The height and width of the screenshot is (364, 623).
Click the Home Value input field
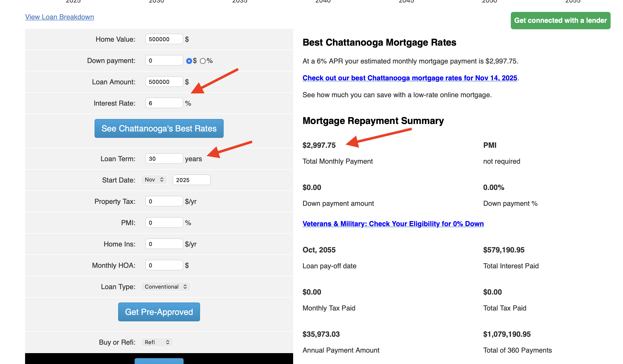click(164, 39)
